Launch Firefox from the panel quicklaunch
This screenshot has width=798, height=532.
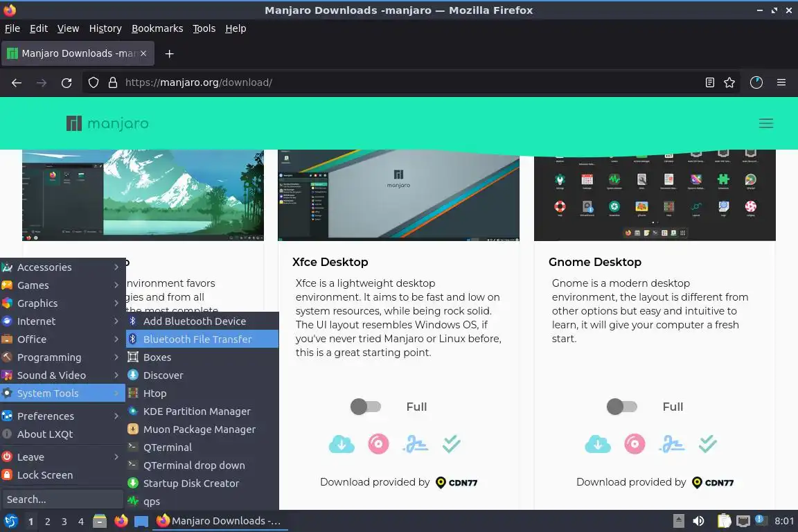121,521
